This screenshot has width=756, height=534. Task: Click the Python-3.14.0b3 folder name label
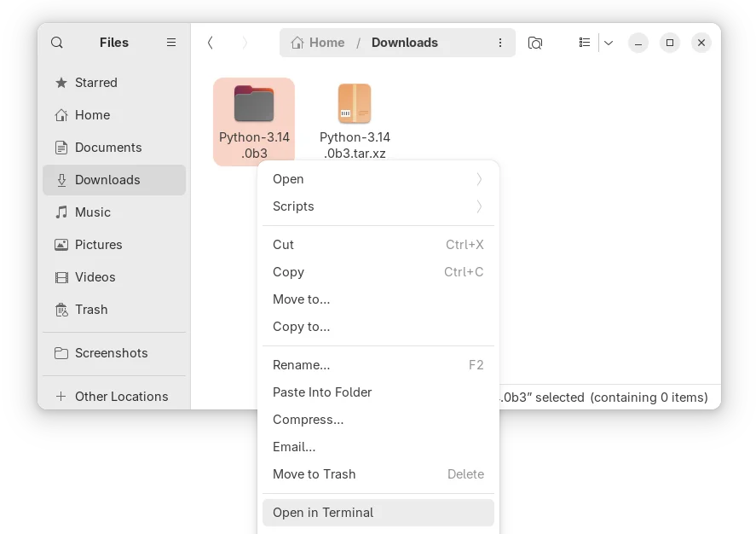[x=254, y=145]
